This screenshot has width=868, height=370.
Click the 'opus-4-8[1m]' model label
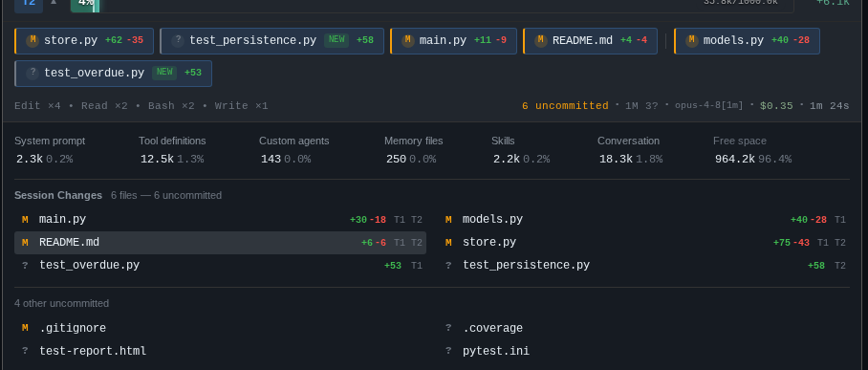point(708,106)
